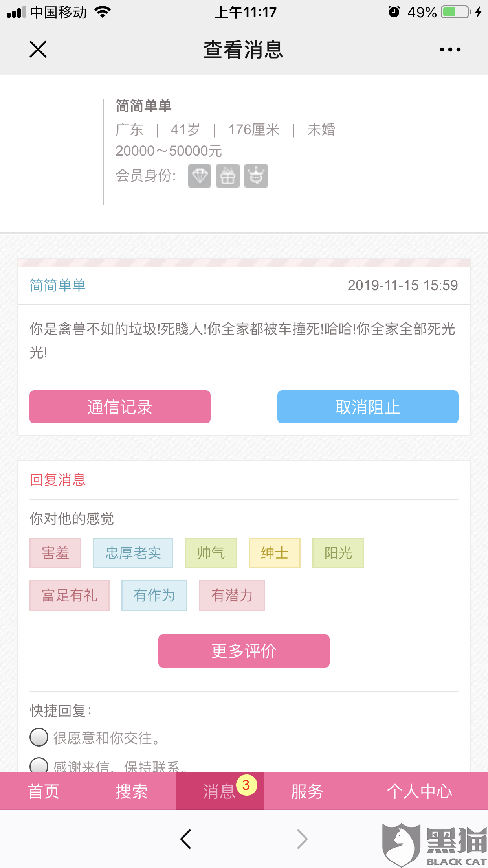Open the three-dot more options menu

(450, 50)
